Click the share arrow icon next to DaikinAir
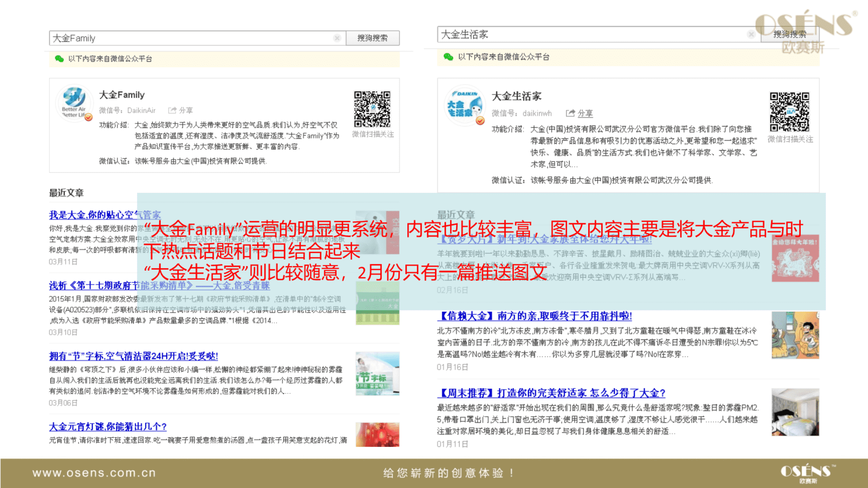The height and width of the screenshot is (488, 868). pos(172,110)
